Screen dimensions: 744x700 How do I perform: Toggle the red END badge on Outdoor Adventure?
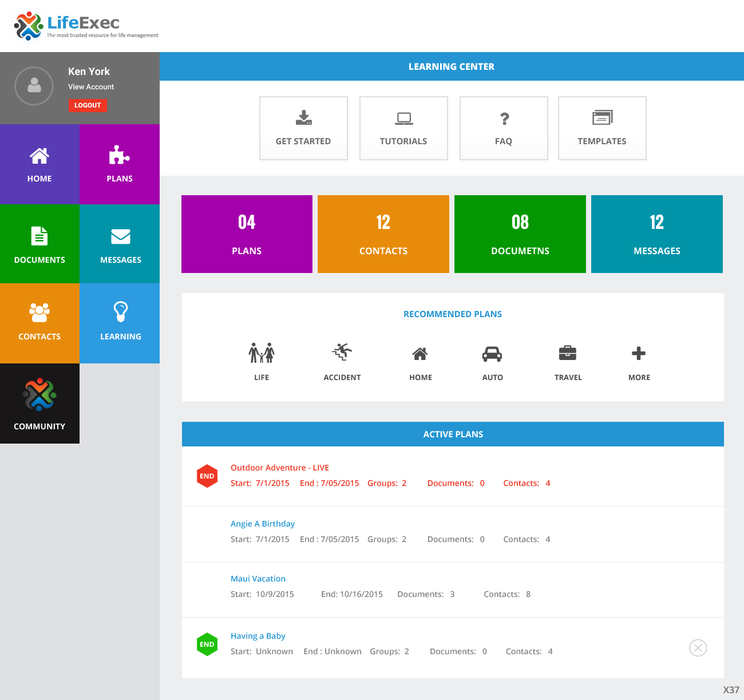tap(207, 476)
